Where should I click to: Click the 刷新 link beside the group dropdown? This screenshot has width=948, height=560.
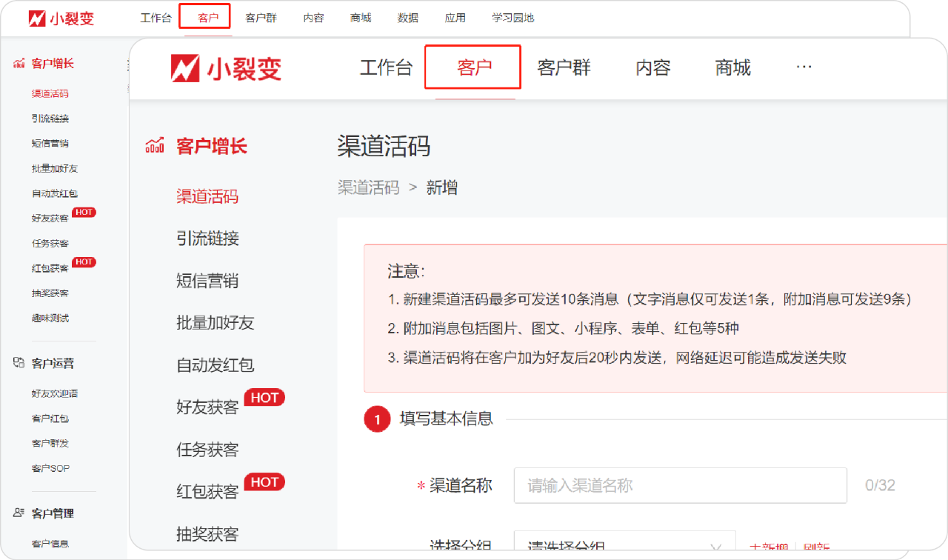click(816, 547)
